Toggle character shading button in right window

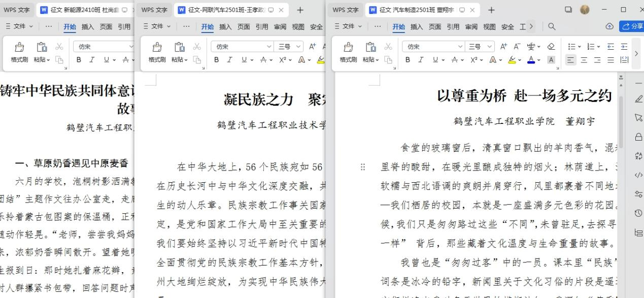tap(551, 60)
